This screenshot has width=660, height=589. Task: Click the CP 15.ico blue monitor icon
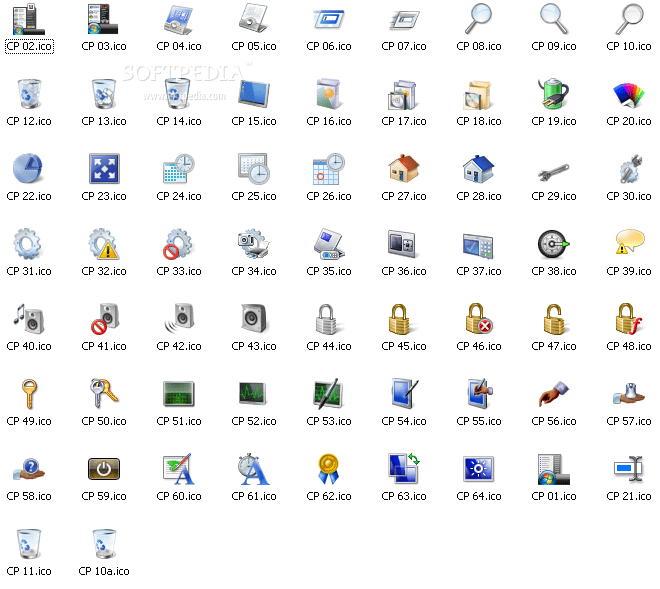(254, 93)
